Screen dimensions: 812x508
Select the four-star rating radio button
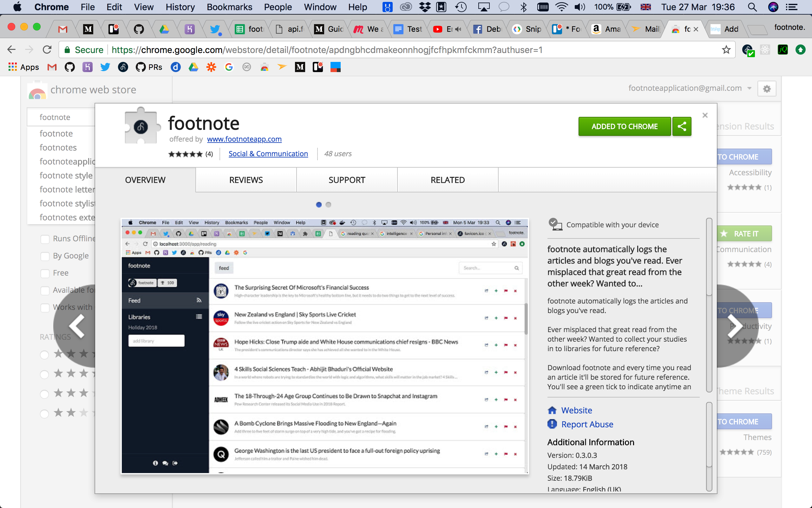[x=44, y=374]
